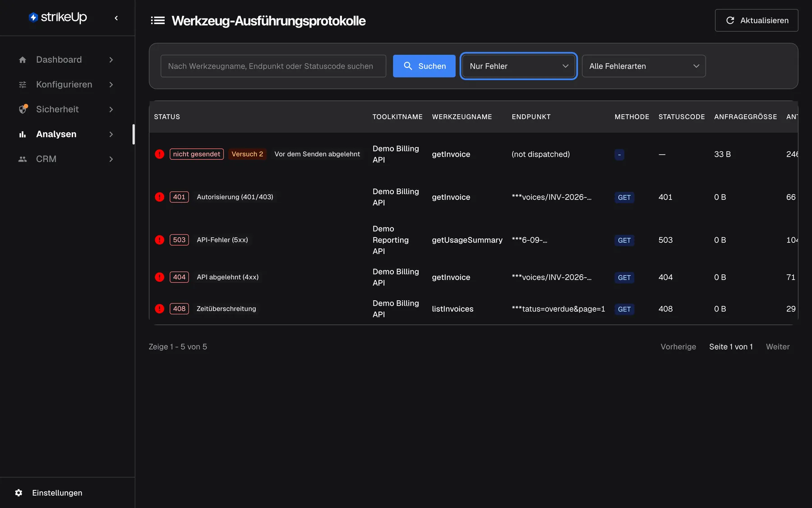Click the METHODE column header
Image resolution: width=812 pixels, height=508 pixels.
tap(632, 117)
